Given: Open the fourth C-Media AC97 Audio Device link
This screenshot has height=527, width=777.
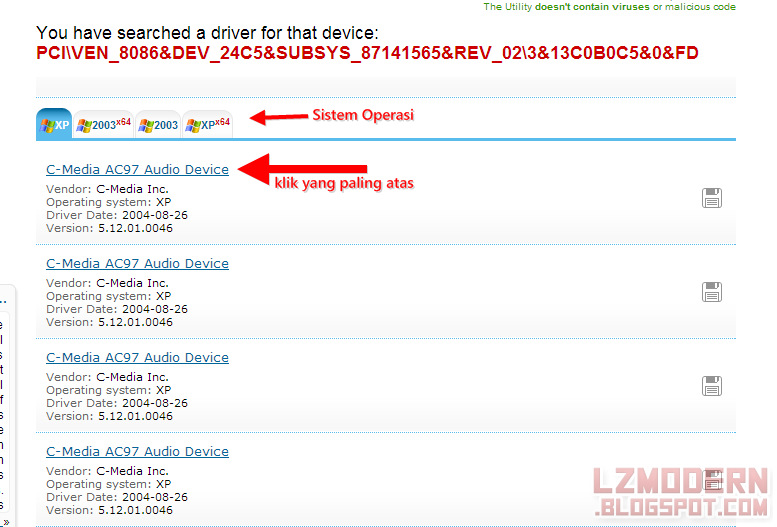Looking at the screenshot, I should [137, 452].
